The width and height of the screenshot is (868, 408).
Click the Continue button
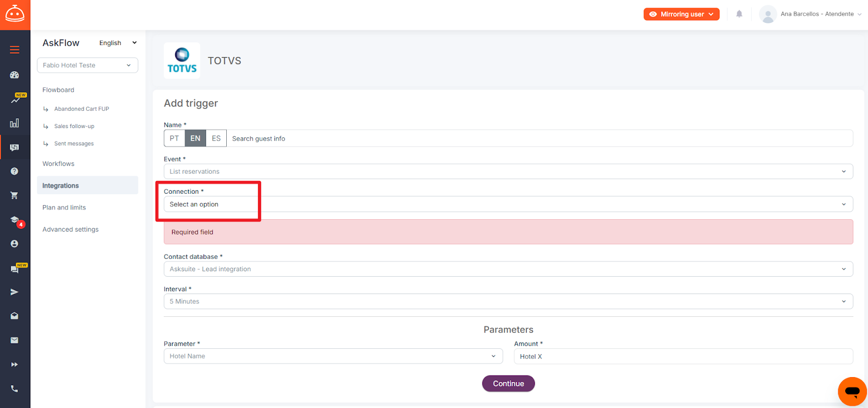point(508,384)
